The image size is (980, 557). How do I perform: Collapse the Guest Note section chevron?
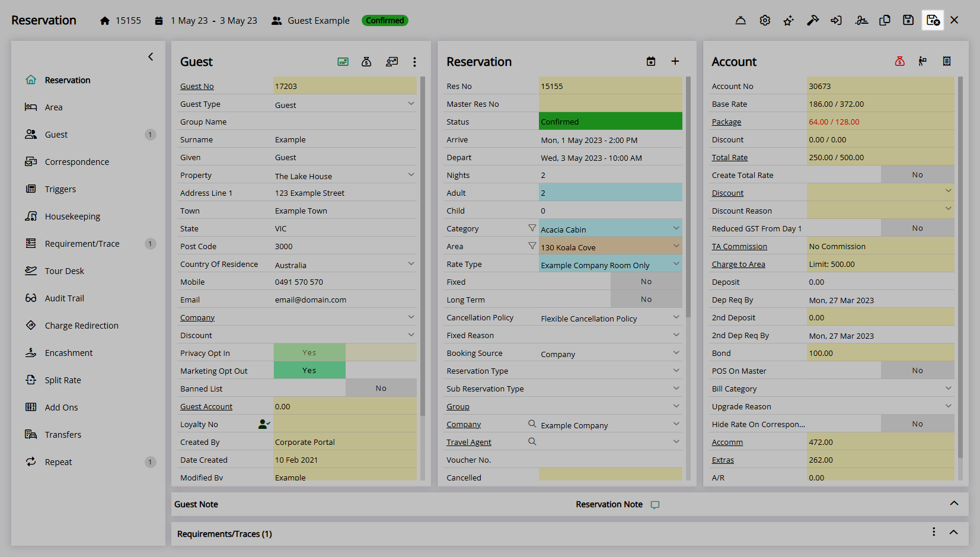954,503
